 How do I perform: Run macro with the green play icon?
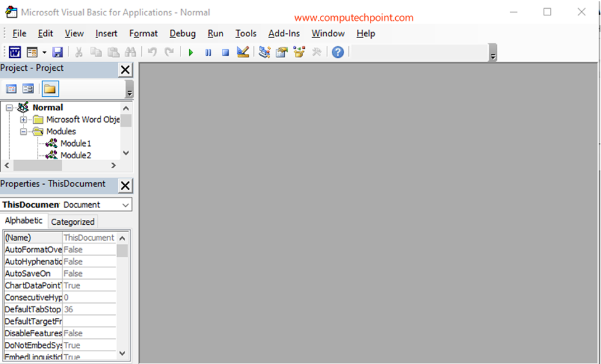click(191, 52)
